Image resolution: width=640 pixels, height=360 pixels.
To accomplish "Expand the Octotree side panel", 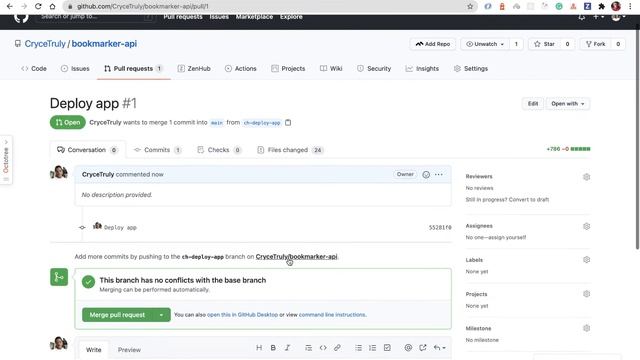I will [6, 160].
